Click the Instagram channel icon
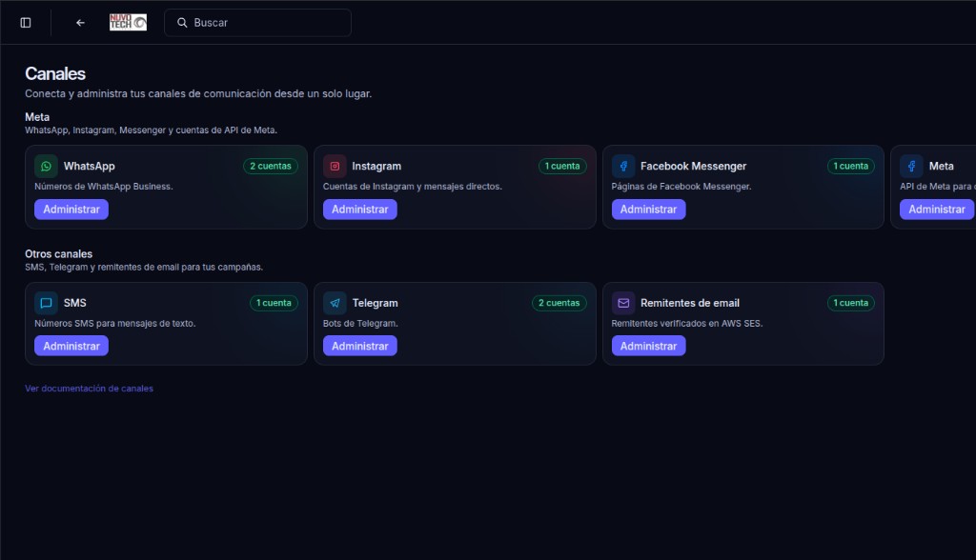This screenshot has height=560, width=976. click(335, 166)
